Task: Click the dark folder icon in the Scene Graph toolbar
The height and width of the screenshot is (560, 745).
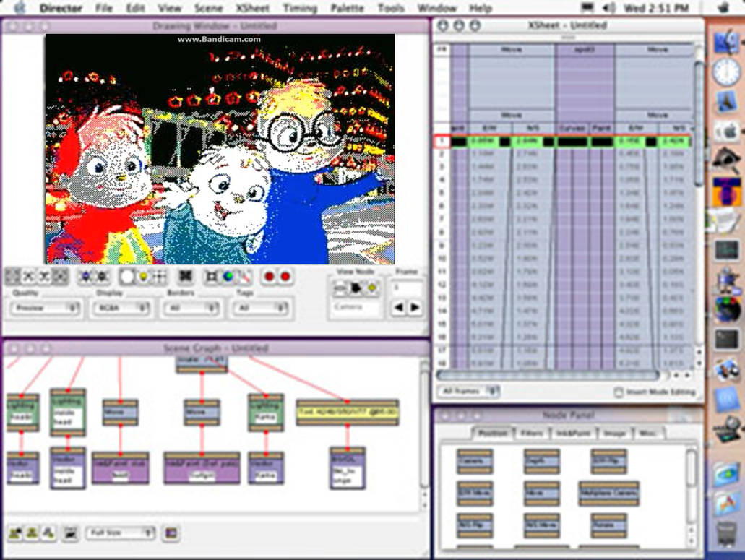Action: pyautogui.click(x=70, y=533)
